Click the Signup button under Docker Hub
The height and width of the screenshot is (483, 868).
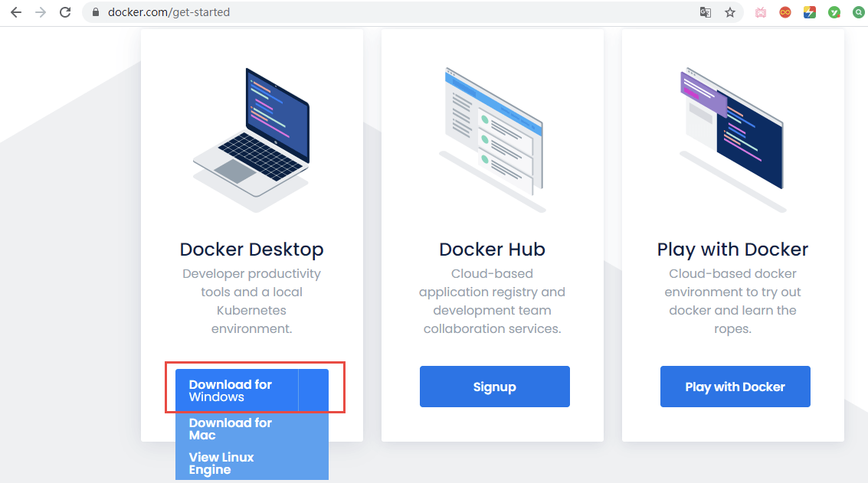point(494,387)
